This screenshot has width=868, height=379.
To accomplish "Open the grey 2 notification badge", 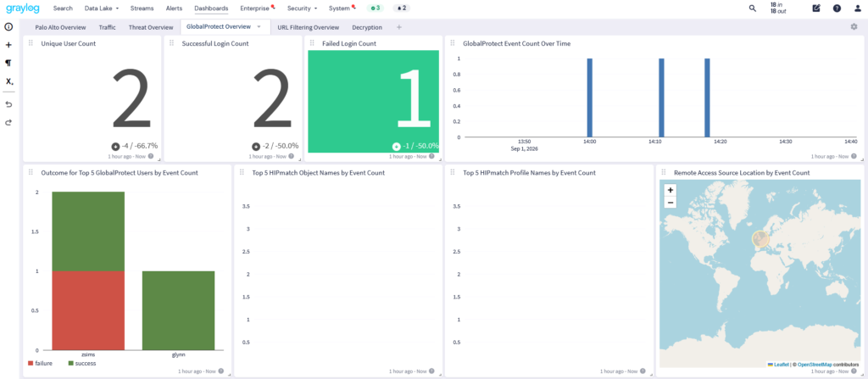I will point(401,8).
